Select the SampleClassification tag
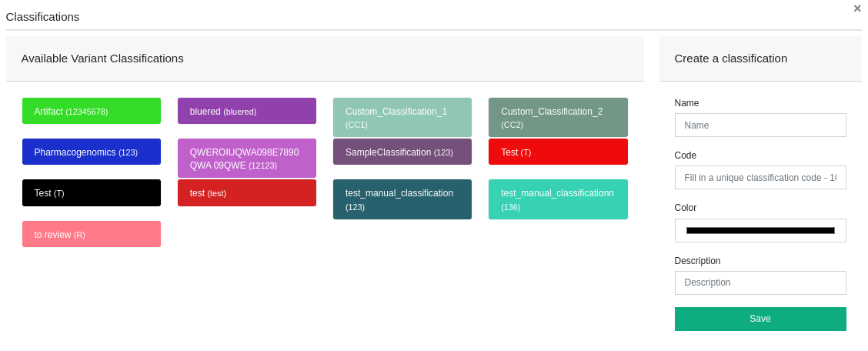The height and width of the screenshot is (351, 868). [402, 152]
